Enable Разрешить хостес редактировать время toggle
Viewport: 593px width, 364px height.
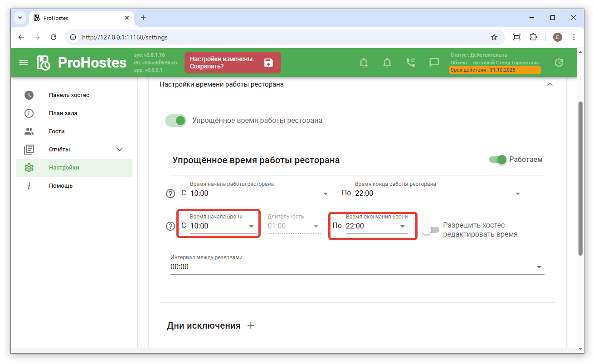430,230
